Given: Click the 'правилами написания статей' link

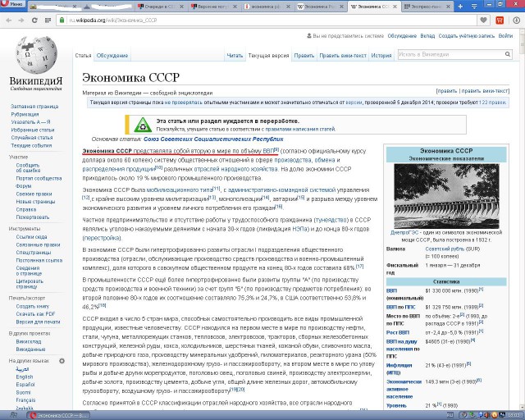Looking at the screenshot, I should tap(300, 129).
